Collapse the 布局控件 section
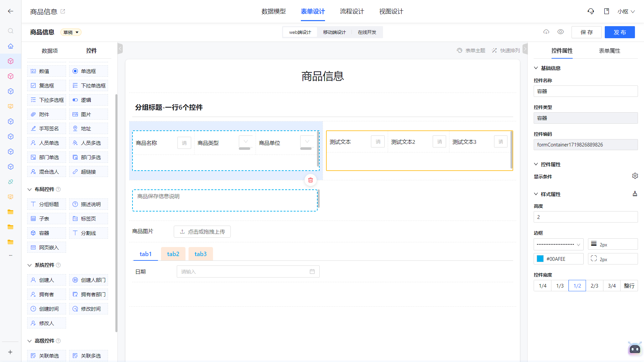 pos(30,189)
